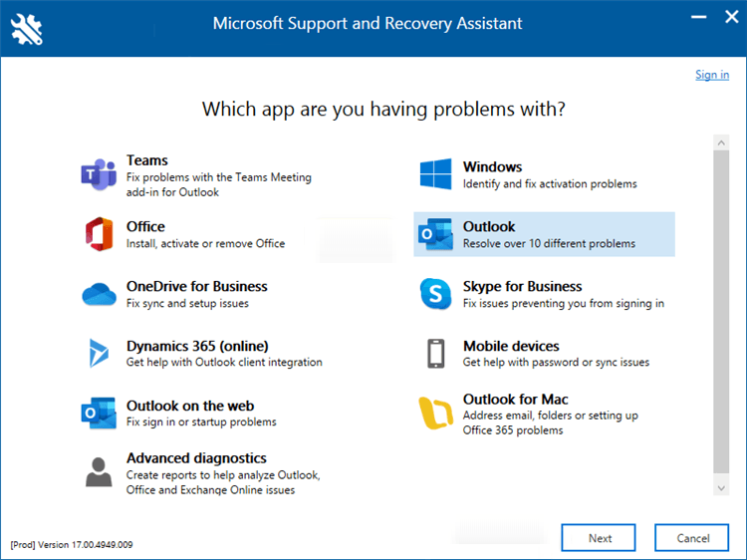This screenshot has height=560, width=747.
Task: Minimize the Support and Recovery Assistant window
Action: [x=698, y=18]
